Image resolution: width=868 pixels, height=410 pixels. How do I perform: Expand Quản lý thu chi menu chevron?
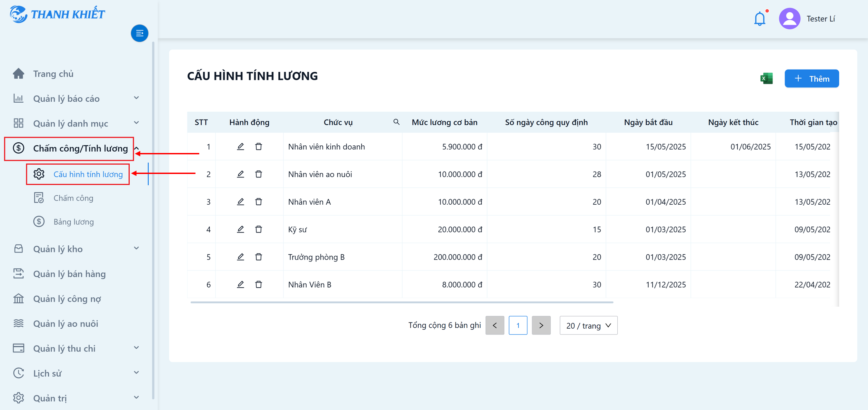click(137, 348)
